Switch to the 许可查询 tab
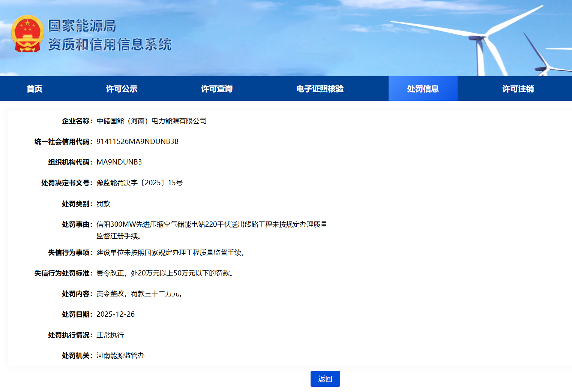Screen dimensions: 572x392 tap(217, 89)
